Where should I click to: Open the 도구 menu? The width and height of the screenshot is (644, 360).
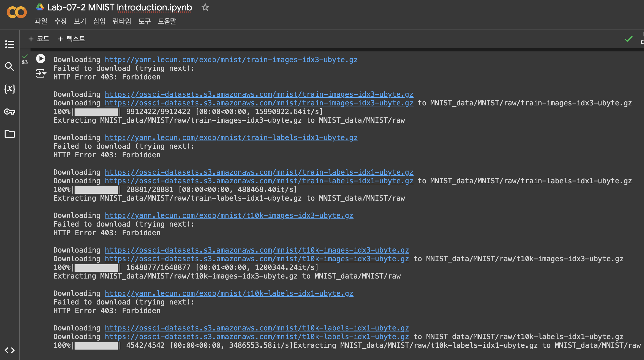pos(144,21)
